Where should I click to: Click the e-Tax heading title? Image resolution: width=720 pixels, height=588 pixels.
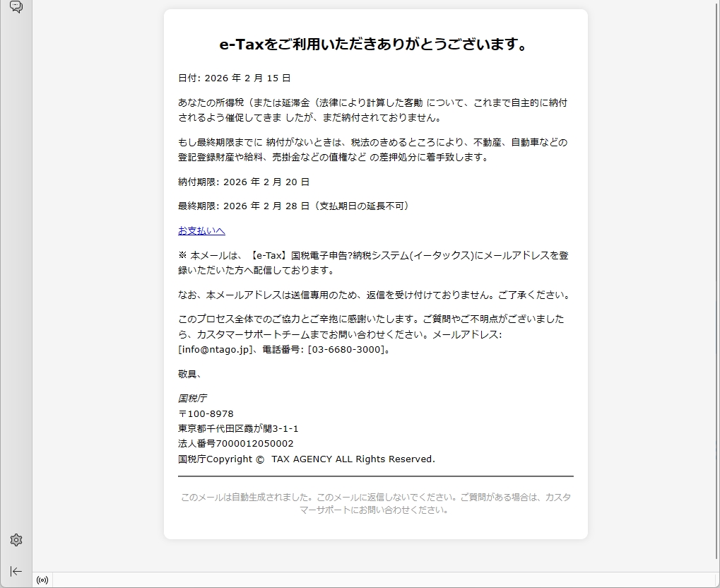[374, 45]
